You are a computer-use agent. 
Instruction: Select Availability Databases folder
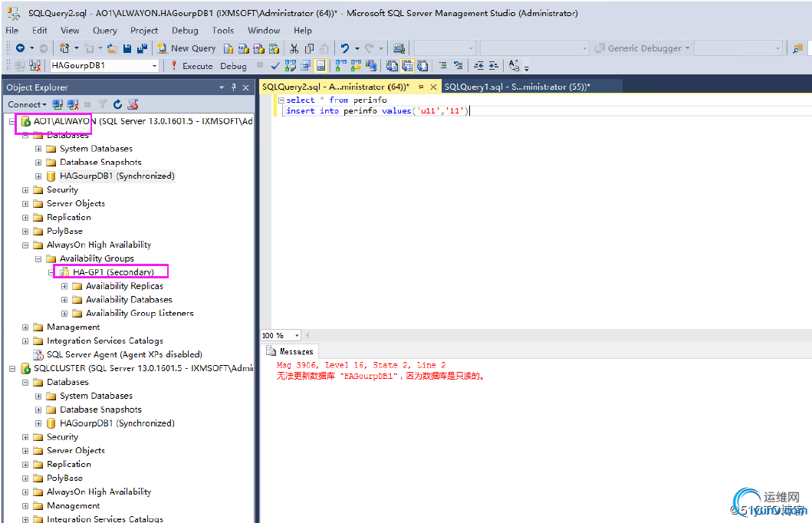pos(129,300)
